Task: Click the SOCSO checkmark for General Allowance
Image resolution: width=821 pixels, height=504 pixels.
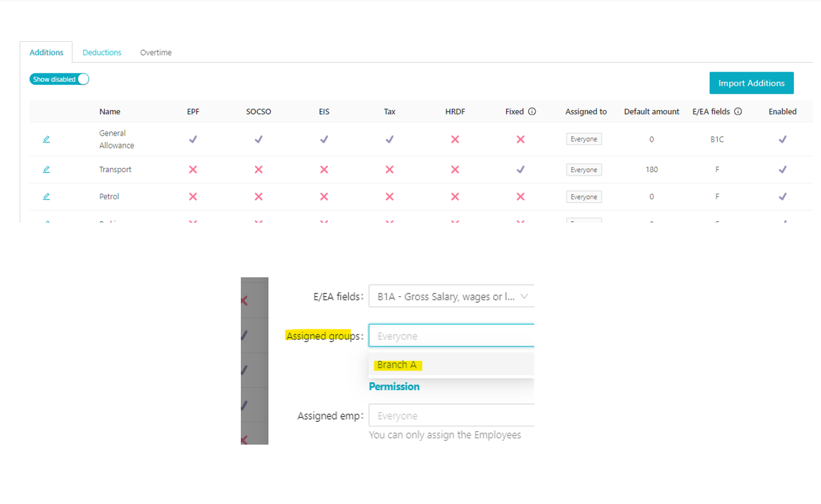Action: 258,139
